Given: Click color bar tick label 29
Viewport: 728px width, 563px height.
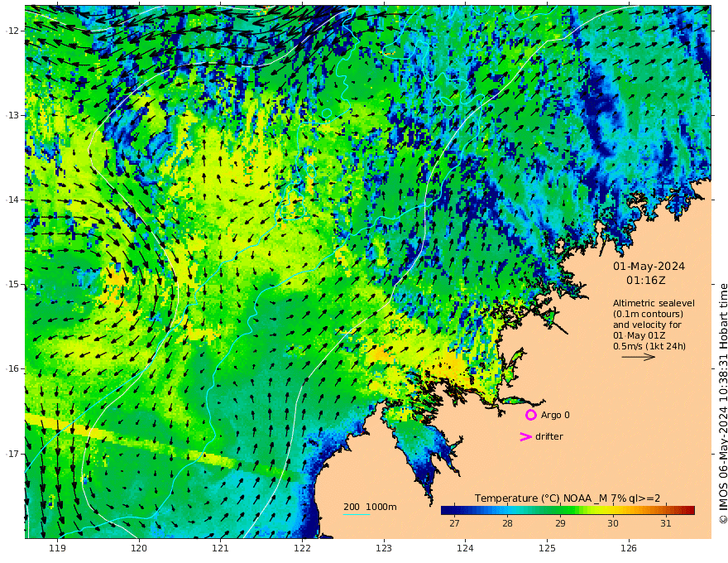Looking at the screenshot, I should click(560, 523).
